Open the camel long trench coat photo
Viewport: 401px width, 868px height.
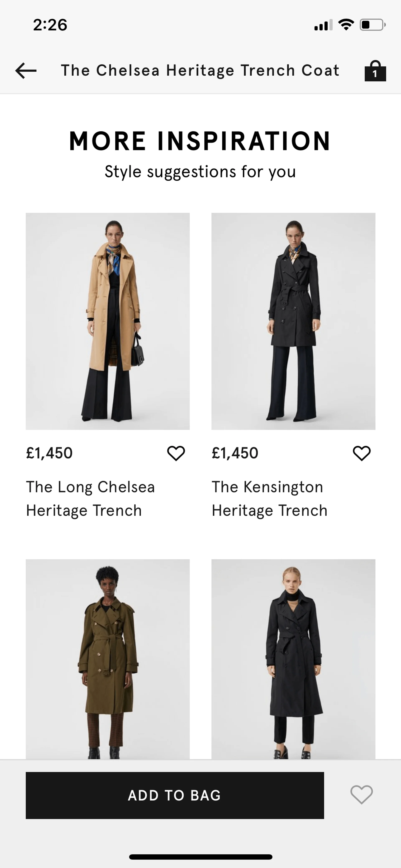click(108, 321)
